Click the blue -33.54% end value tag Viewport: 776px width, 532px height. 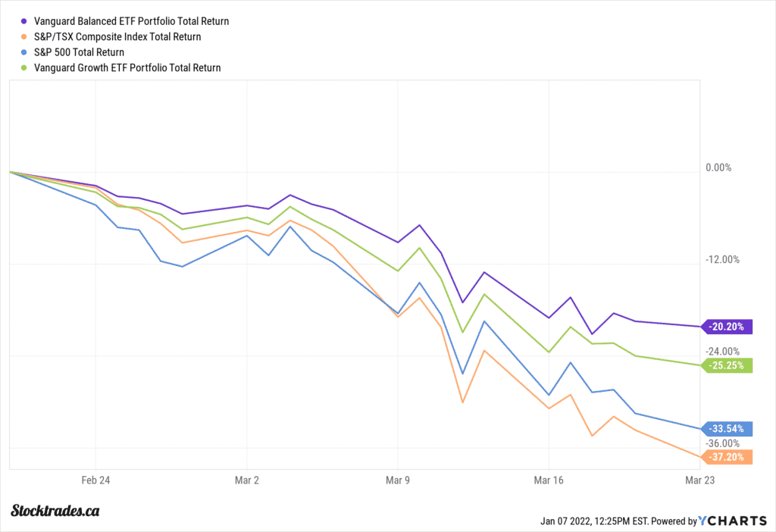point(728,429)
